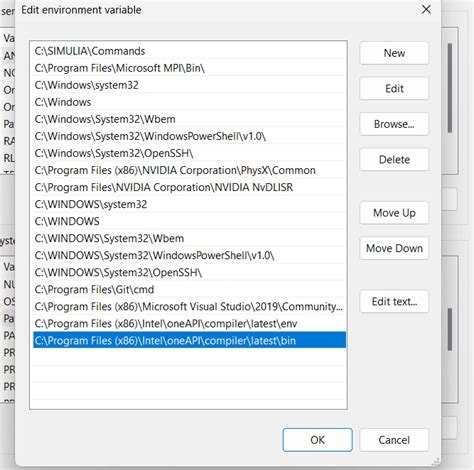Select the NVIDIA NvDLISR path entry
This screenshot has height=470, width=474.
(x=189, y=187)
